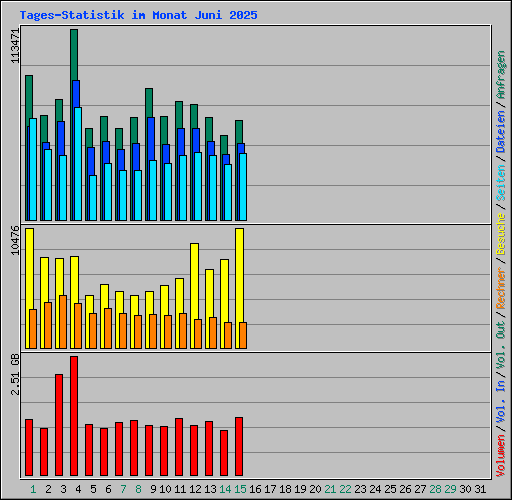Click day 22 on the x-axis

coord(345,489)
